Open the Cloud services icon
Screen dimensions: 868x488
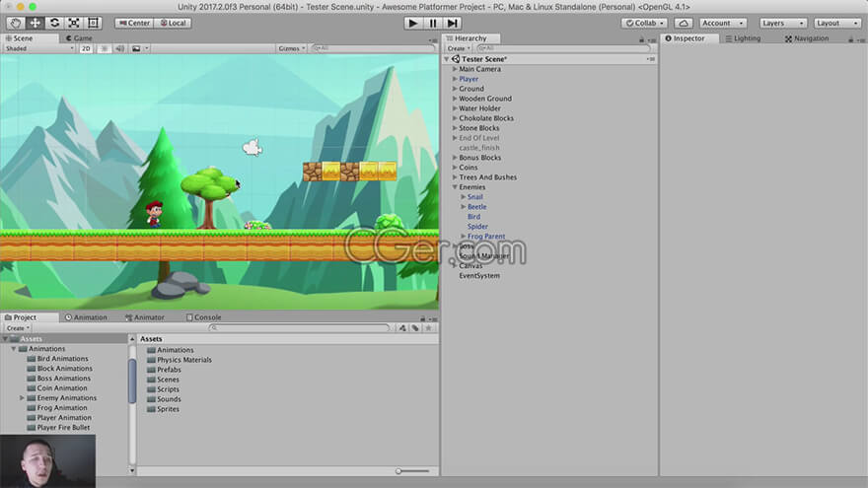click(684, 24)
